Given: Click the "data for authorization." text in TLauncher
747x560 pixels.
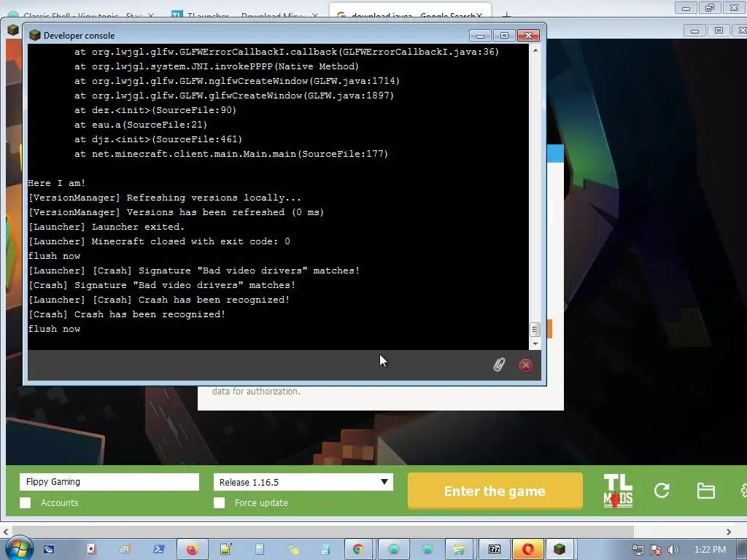Looking at the screenshot, I should pos(256,392).
